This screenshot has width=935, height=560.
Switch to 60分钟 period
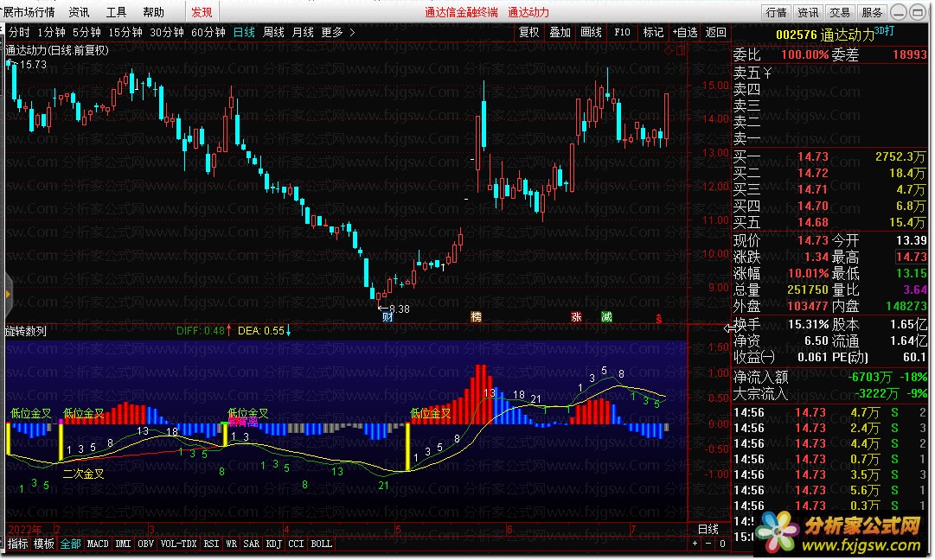208,32
